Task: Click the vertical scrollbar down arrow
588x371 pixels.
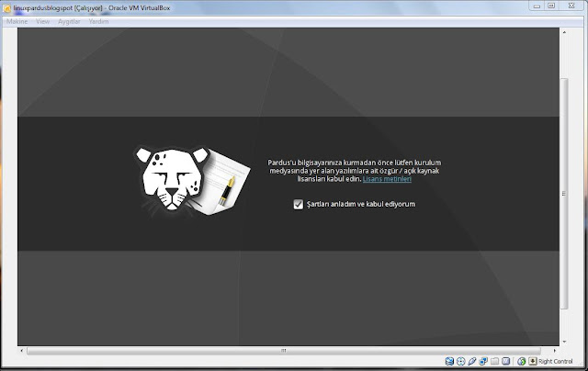Action: pos(564,342)
